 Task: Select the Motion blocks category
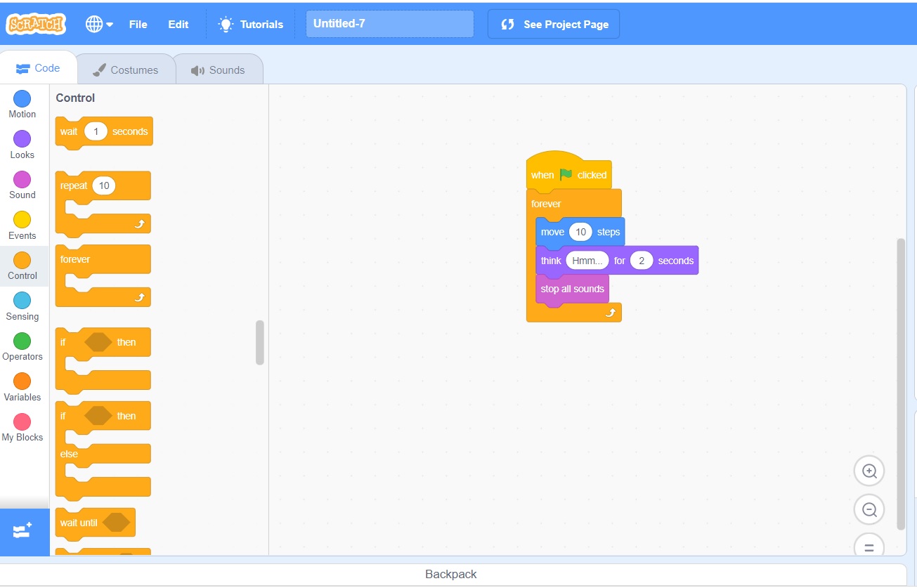(x=22, y=104)
